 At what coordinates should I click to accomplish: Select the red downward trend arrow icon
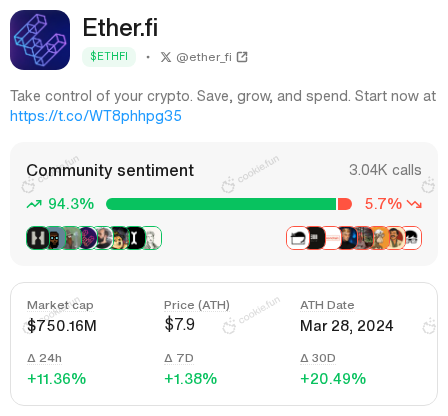click(415, 204)
